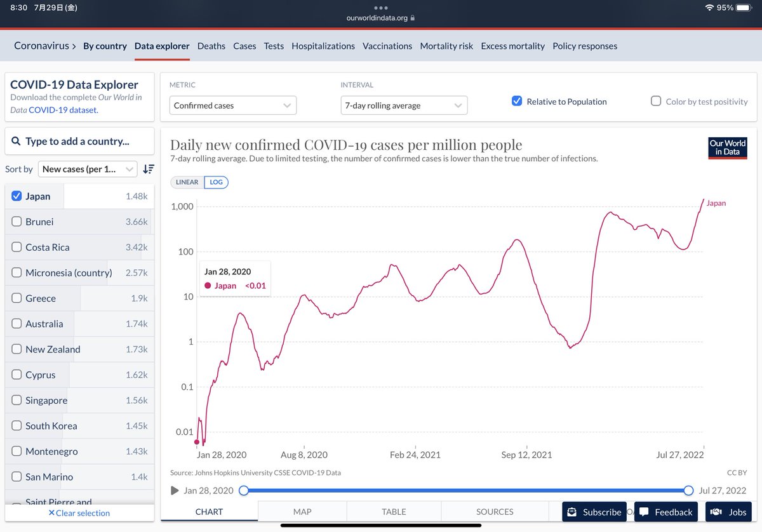762x532 pixels.
Task: Click the blue timeline track
Action: click(465, 491)
